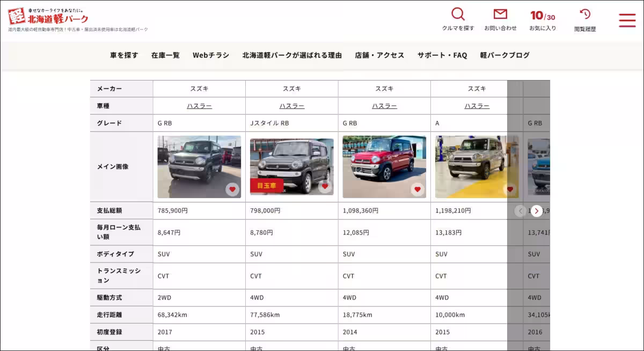Toggle favorite heart on silver Hustler
Viewport: 644px width, 351px height.
(509, 189)
